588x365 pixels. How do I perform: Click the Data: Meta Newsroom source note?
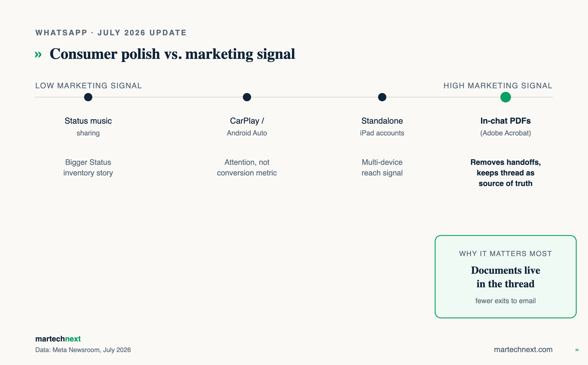[83, 350]
